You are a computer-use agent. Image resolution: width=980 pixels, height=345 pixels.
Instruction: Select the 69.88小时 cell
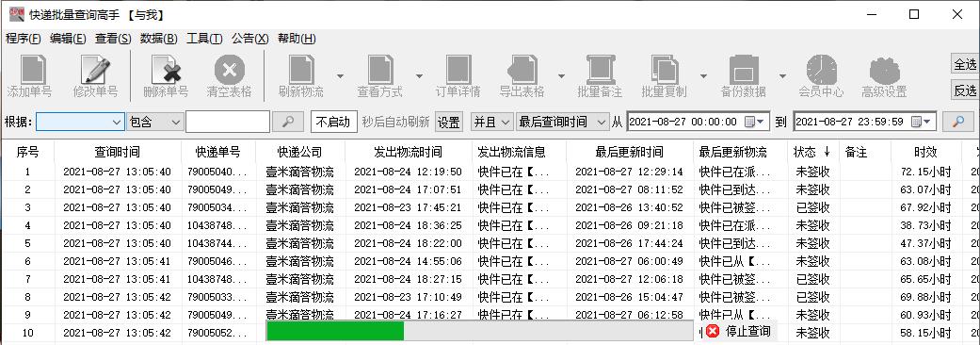(x=925, y=298)
